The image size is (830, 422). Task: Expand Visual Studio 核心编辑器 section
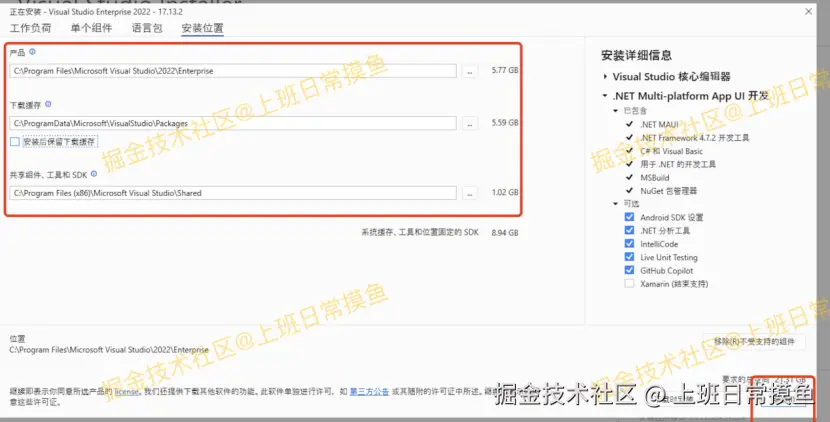click(x=605, y=77)
